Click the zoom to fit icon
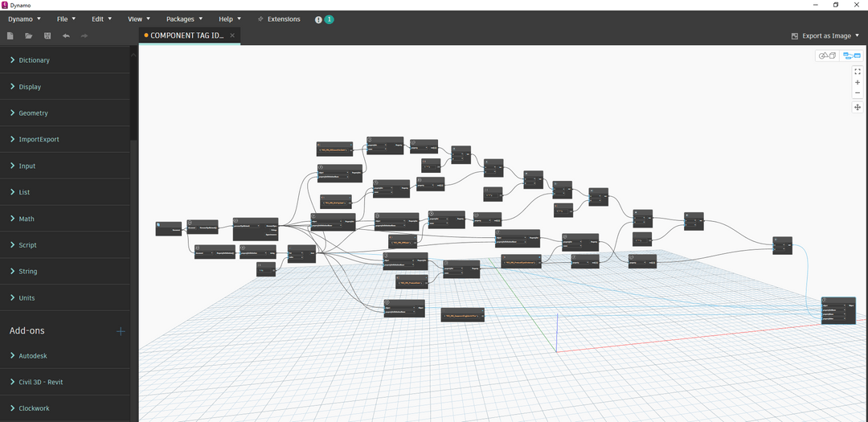868x422 pixels. 858,72
